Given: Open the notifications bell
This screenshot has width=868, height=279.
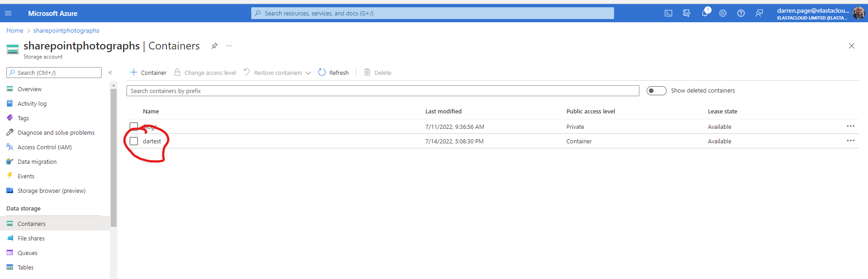Looking at the screenshot, I should tap(705, 13).
